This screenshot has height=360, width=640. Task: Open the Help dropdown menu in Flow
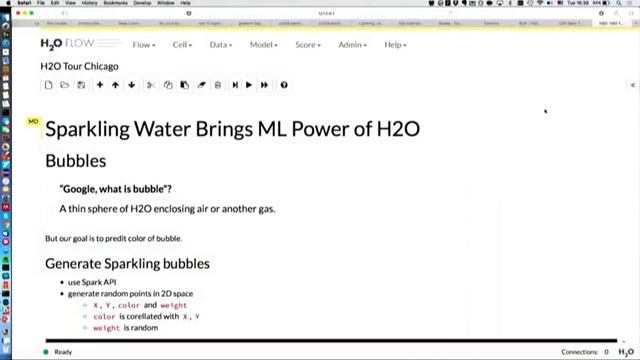click(395, 45)
